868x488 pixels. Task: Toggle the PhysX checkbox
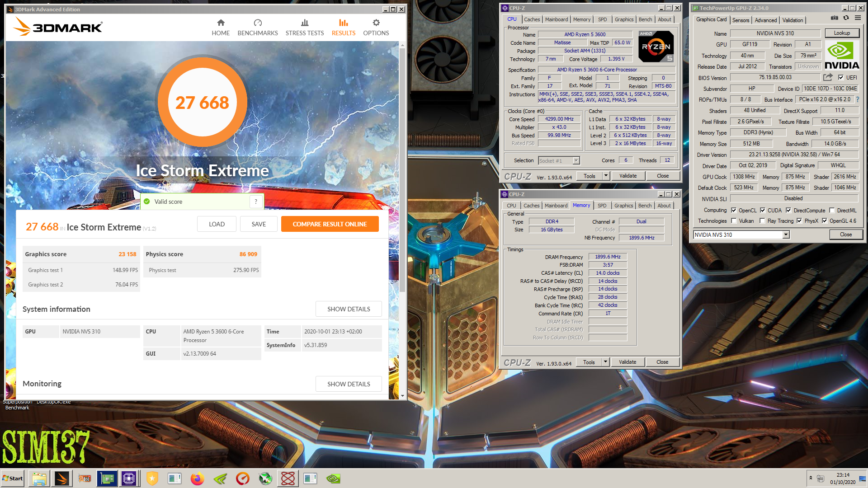[799, 221]
